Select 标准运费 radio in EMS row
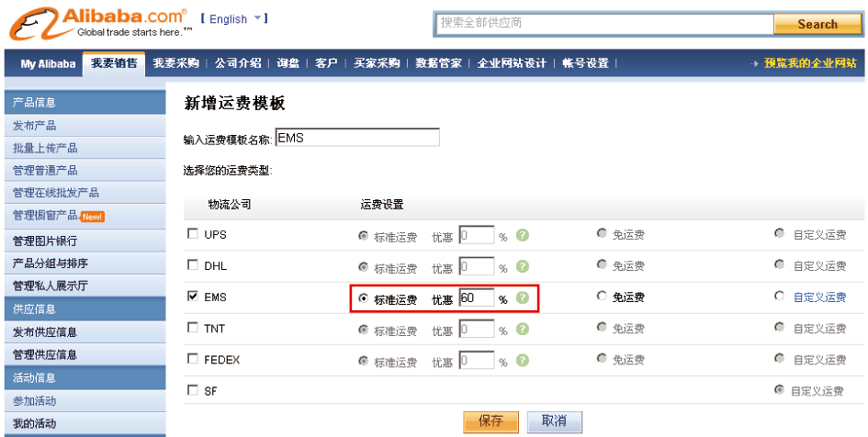Image resolution: width=868 pixels, height=437 pixels. pyautogui.click(x=363, y=298)
